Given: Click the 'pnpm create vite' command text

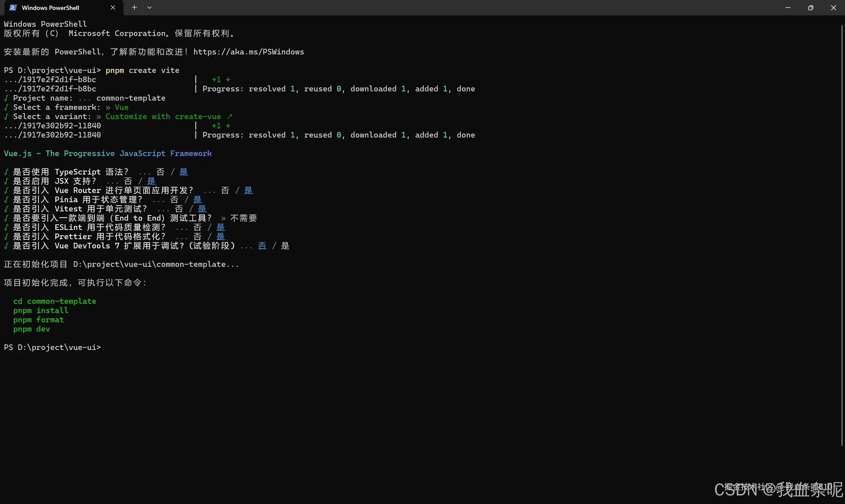Looking at the screenshot, I should [142, 70].
